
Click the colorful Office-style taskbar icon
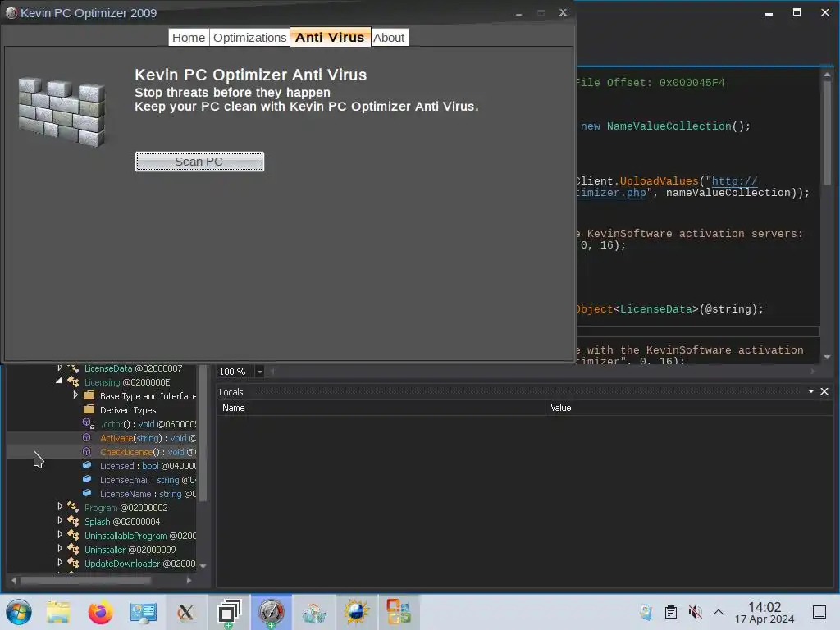399,612
